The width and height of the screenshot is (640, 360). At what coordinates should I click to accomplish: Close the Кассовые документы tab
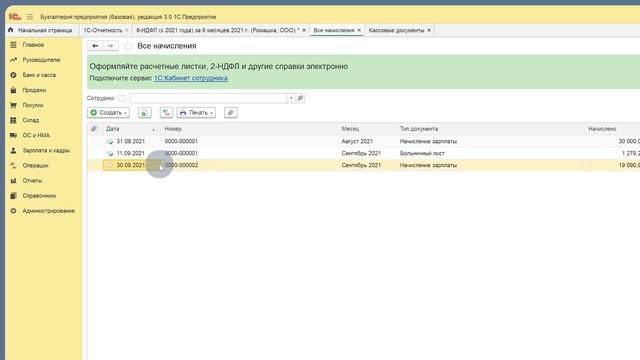pos(429,30)
